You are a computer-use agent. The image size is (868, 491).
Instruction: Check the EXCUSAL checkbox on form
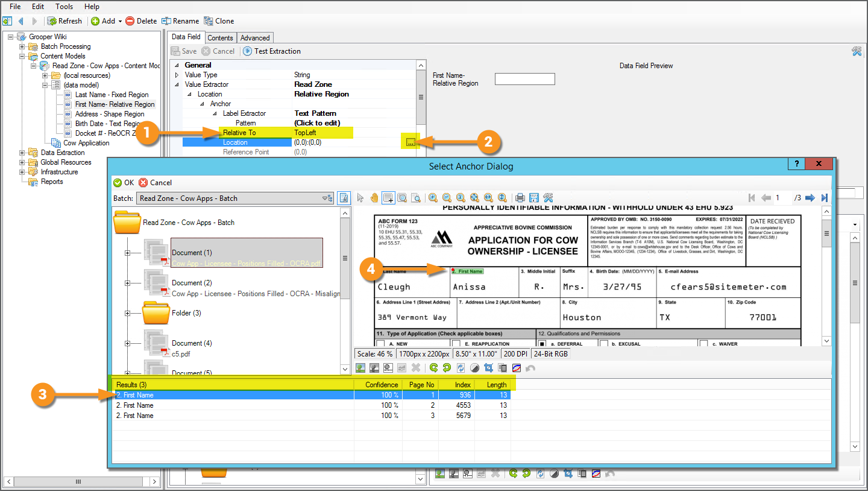pyautogui.click(x=603, y=344)
